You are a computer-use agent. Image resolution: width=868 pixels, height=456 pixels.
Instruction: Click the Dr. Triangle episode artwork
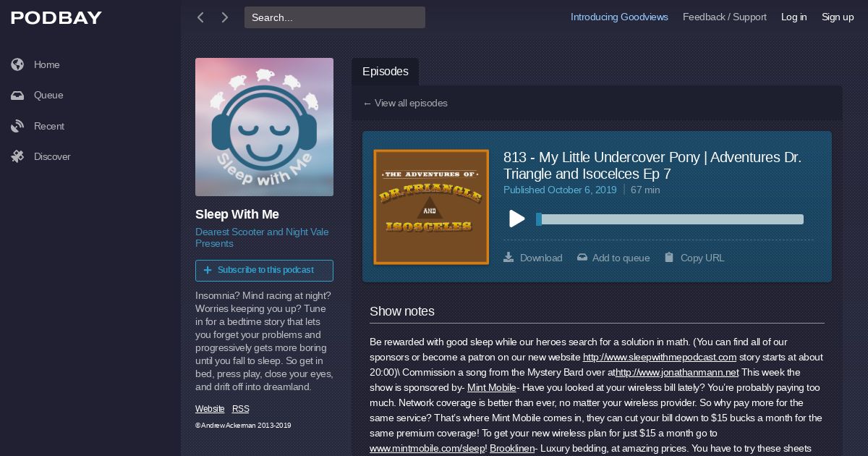[x=431, y=207]
